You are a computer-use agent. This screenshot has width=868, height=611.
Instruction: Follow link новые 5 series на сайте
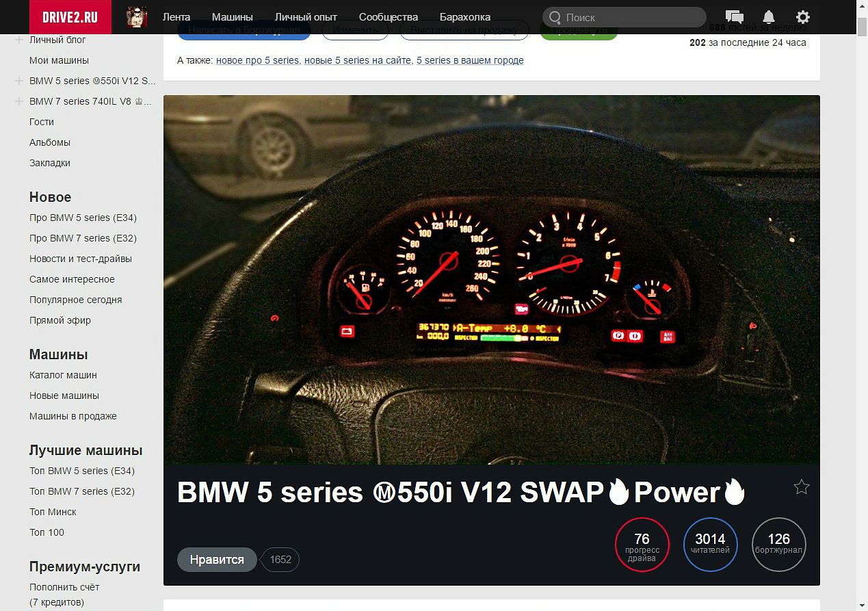[358, 60]
